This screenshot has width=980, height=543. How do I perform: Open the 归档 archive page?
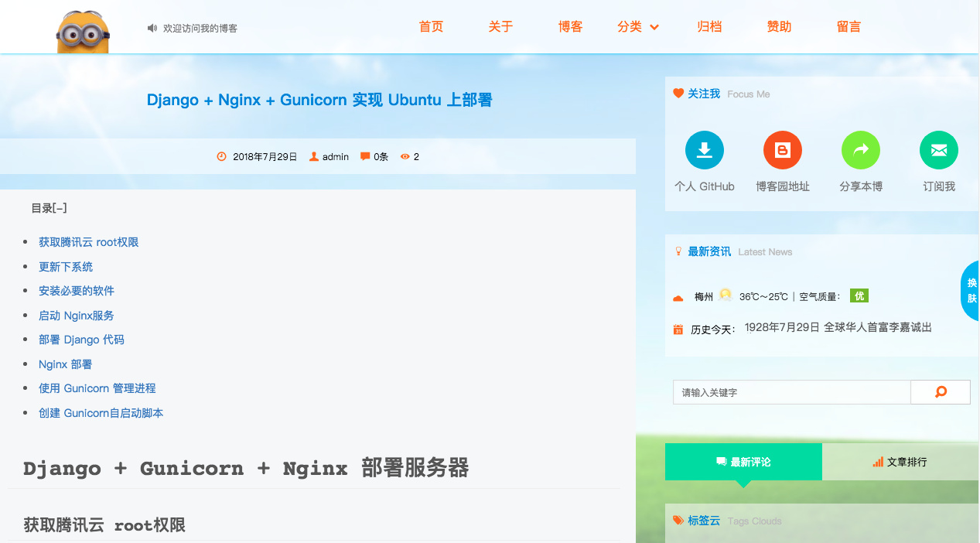click(710, 27)
